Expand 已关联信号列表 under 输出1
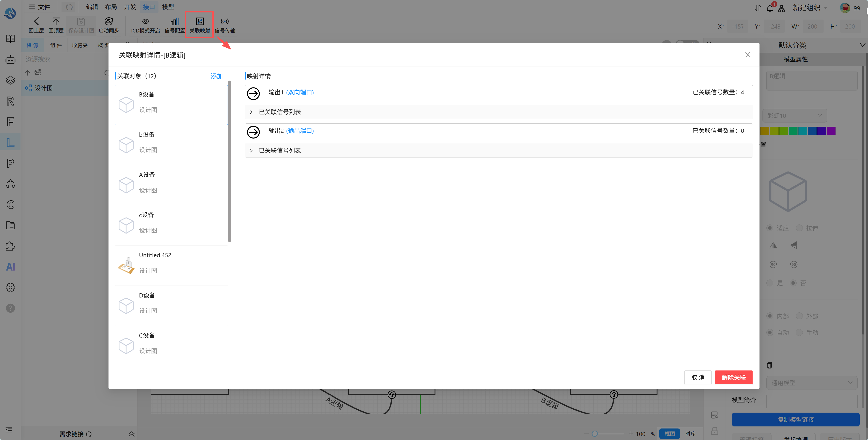This screenshot has height=440, width=868. pyautogui.click(x=498, y=112)
